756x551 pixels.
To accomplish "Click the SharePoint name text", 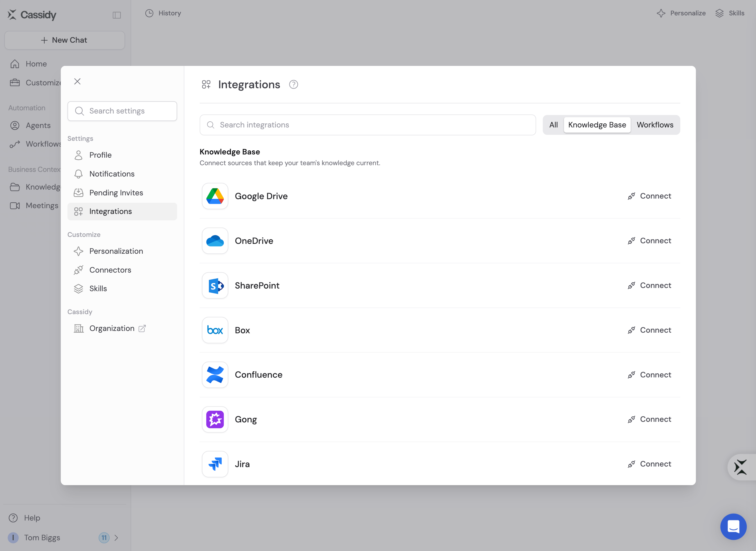I will [x=257, y=285].
